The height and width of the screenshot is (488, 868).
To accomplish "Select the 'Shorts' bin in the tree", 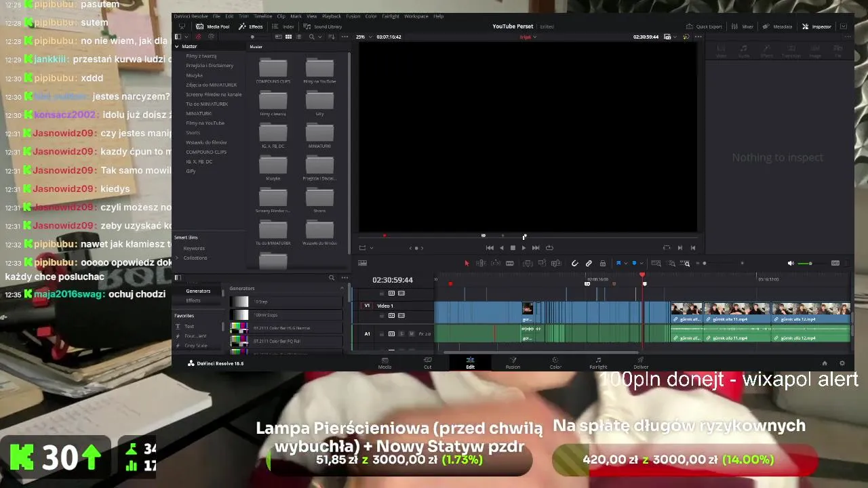I will (x=193, y=133).
